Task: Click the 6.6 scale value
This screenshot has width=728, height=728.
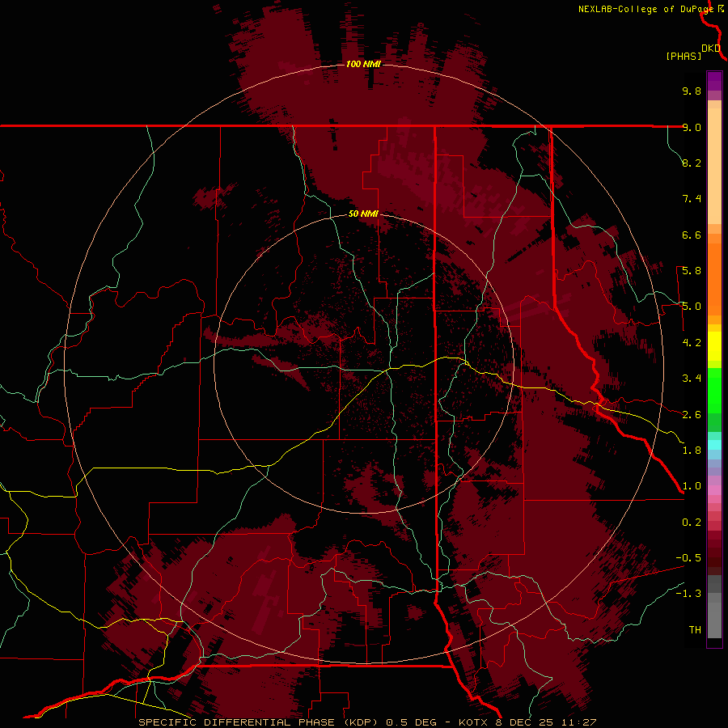Action: click(x=692, y=235)
